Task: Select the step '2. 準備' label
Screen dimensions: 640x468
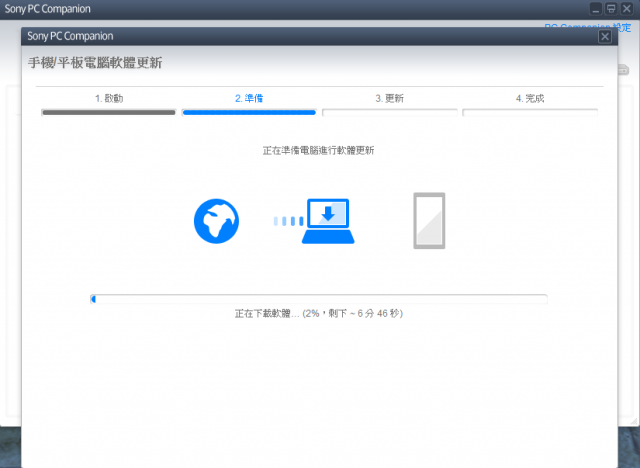Action: (249, 98)
